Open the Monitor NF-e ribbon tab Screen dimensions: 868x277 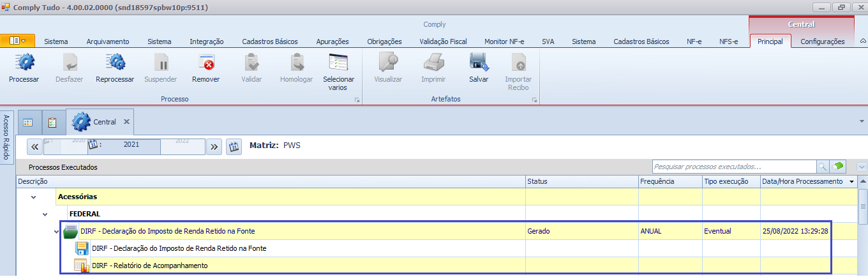504,41
